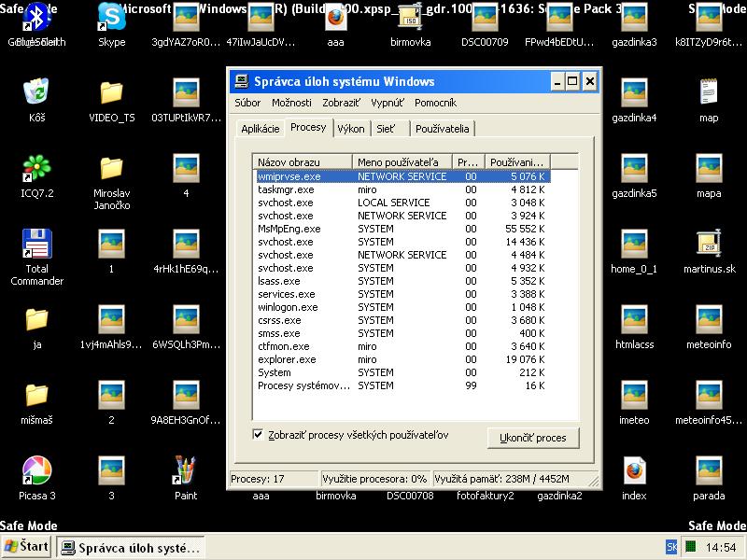Viewport: 747px width, 560px height.
Task: Select the Procesy systémov... idle process row
Action: [x=402, y=385]
